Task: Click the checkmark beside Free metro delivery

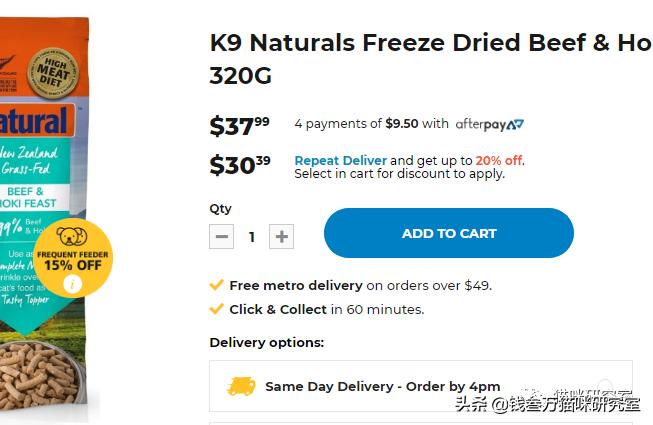Action: pyautogui.click(x=216, y=285)
